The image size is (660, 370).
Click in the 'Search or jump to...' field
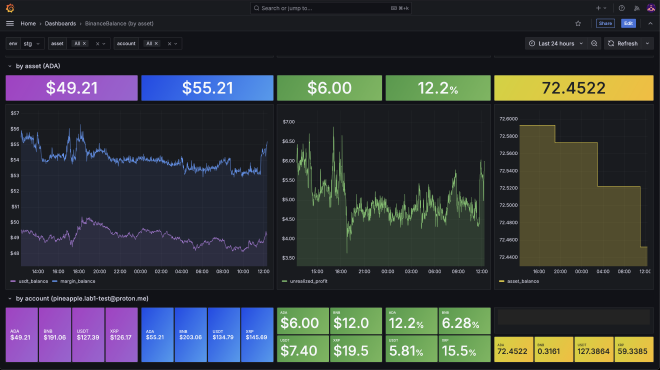[x=331, y=8]
